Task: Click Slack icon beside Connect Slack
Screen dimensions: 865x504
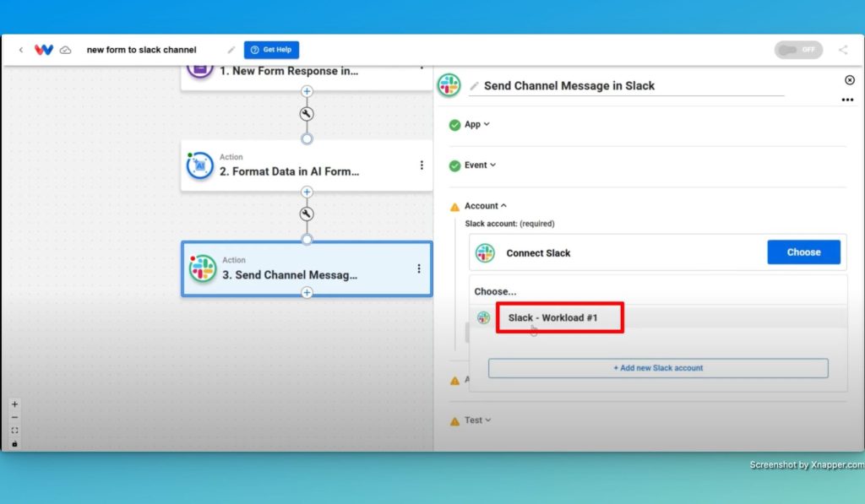Action: [486, 253]
